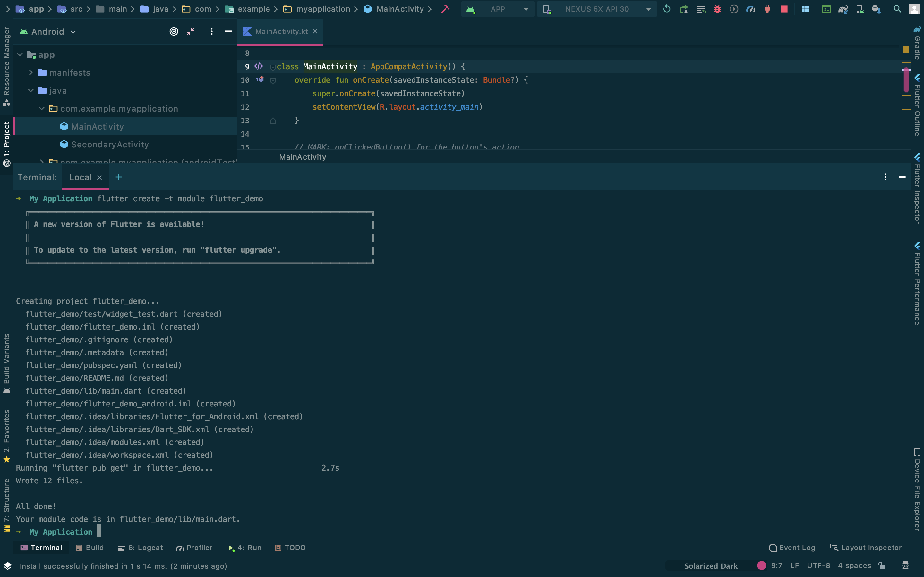This screenshot has width=924, height=577.
Task: Toggle the read-only lock in the status bar
Action: point(881,566)
